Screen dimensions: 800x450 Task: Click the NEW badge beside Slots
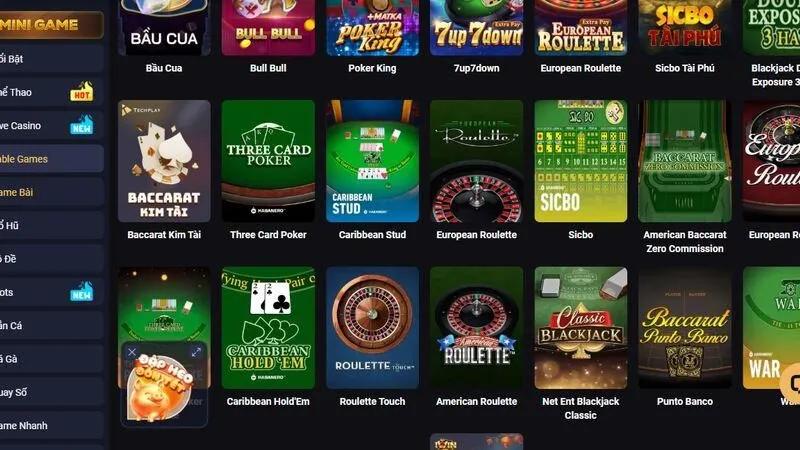[82, 292]
